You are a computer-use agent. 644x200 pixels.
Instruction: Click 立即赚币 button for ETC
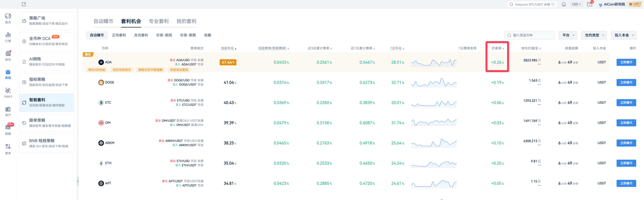pos(626,102)
